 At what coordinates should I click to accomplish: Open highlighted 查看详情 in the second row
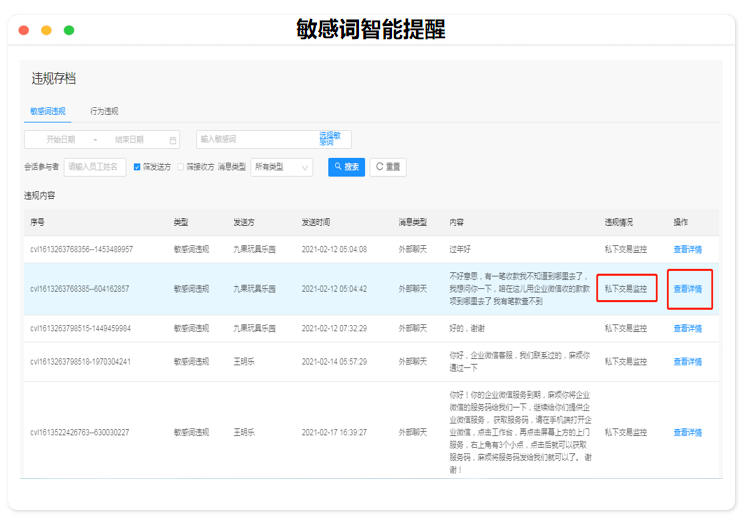(688, 289)
